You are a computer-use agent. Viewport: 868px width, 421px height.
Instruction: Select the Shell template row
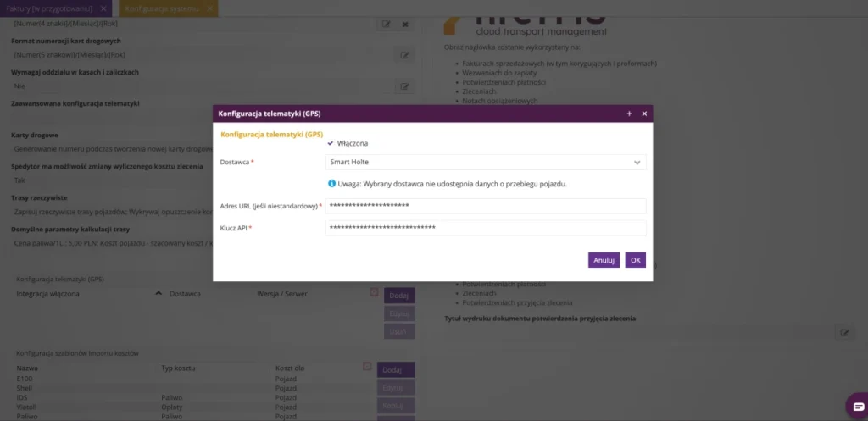188,388
